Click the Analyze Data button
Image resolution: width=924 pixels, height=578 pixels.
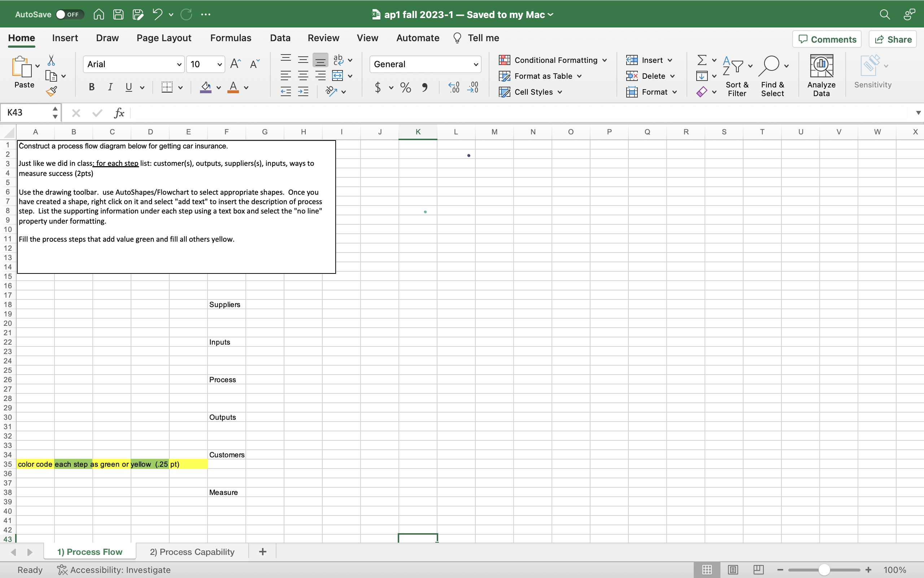[821, 75]
